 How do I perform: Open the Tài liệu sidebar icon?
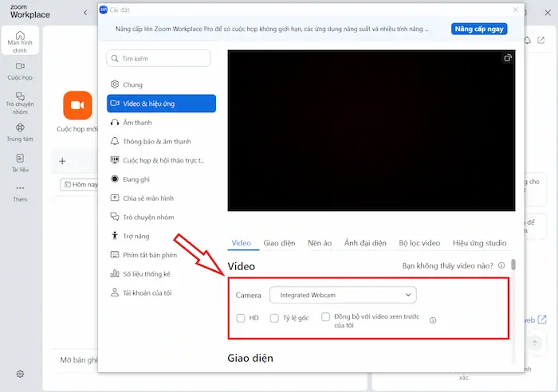[x=20, y=163]
